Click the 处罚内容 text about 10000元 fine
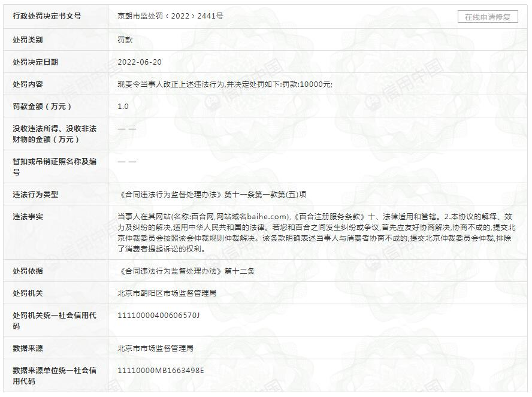 point(225,84)
